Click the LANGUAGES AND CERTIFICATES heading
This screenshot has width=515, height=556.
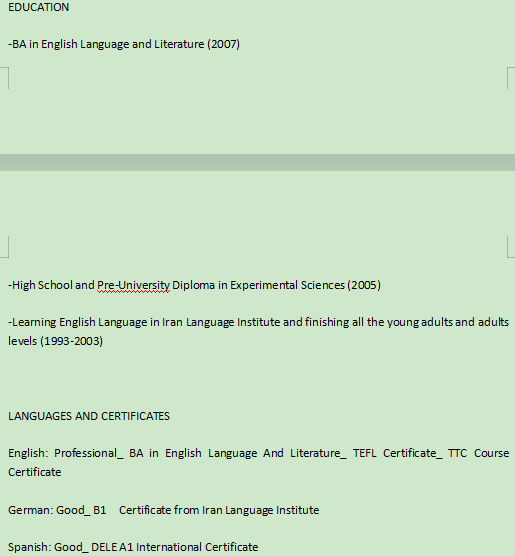click(89, 416)
